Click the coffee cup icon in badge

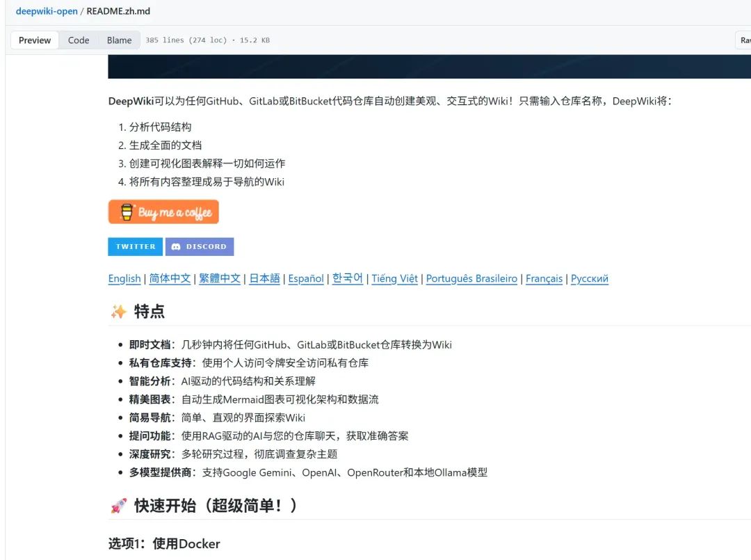[127, 211]
